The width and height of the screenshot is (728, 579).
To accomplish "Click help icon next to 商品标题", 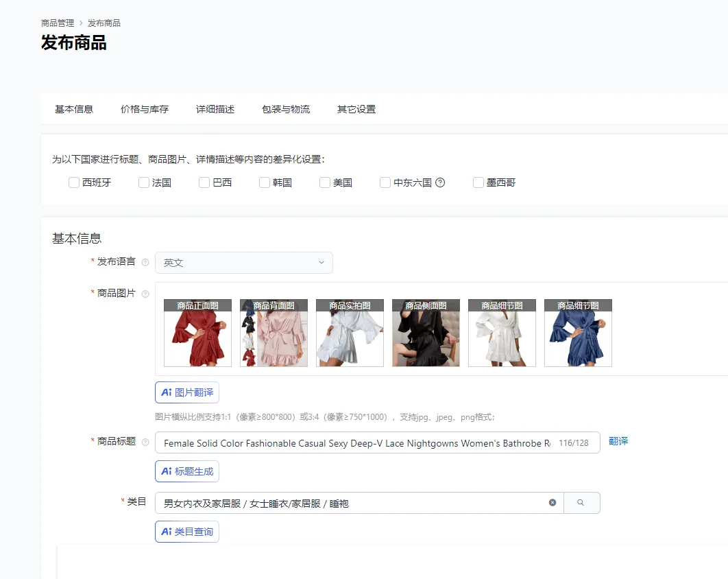I will (x=145, y=442).
